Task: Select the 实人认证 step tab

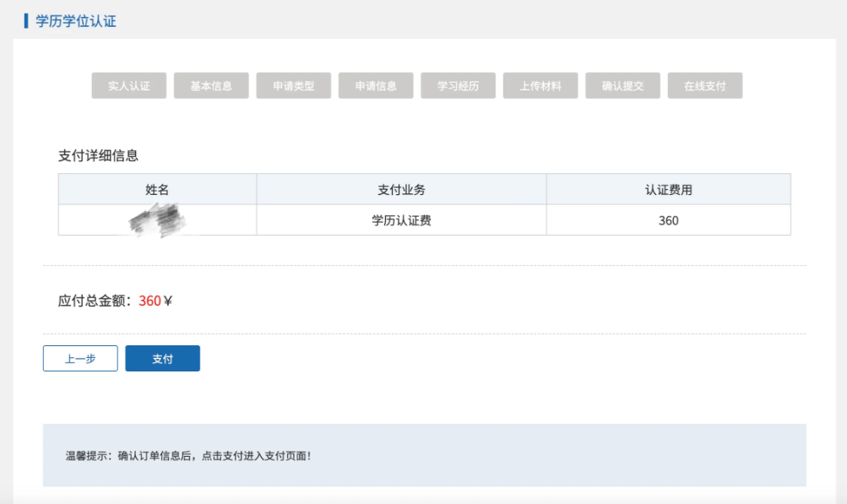Action: [x=128, y=85]
